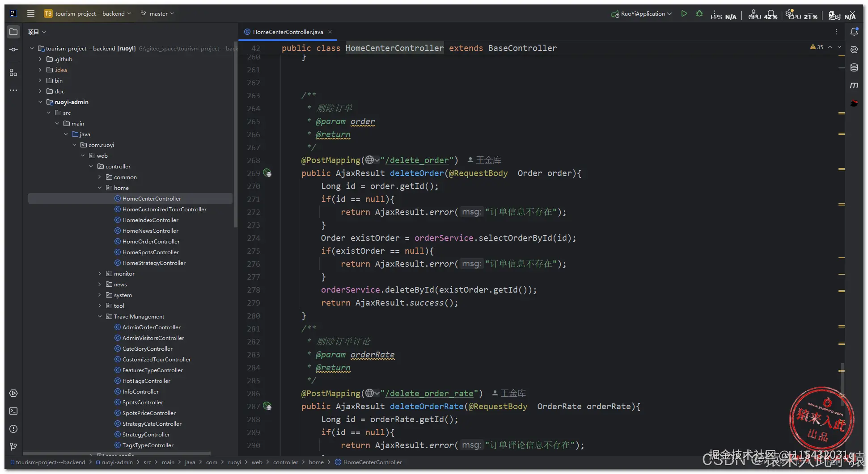Click gutter icon beside deleteOrder method

pos(267,173)
